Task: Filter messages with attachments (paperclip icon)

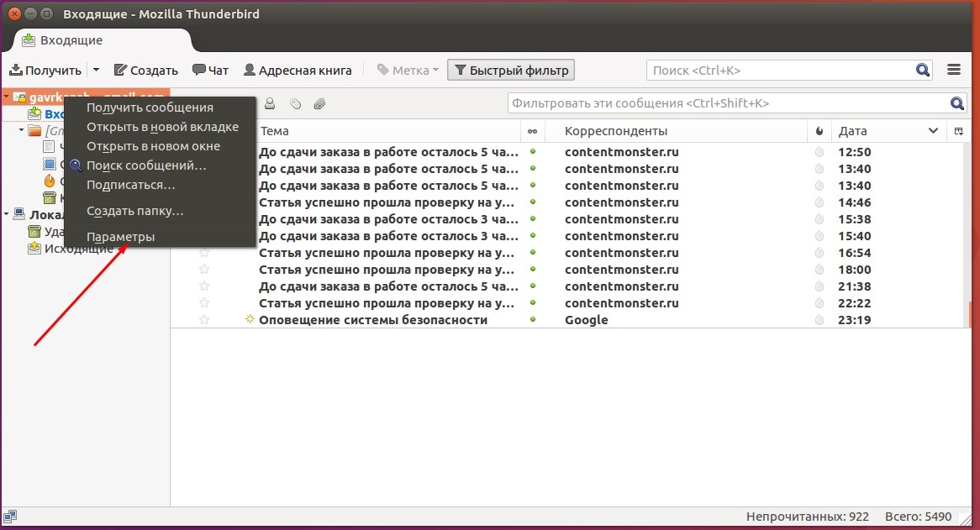Action: click(x=320, y=103)
